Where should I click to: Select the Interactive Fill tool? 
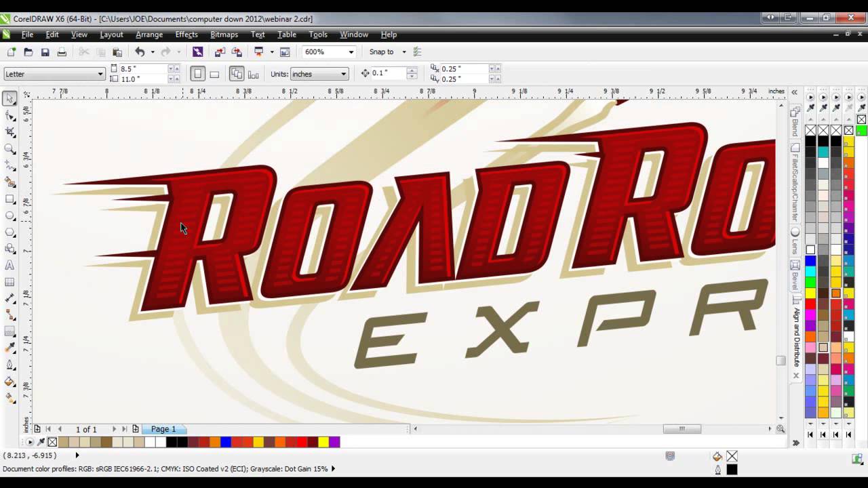click(x=9, y=399)
